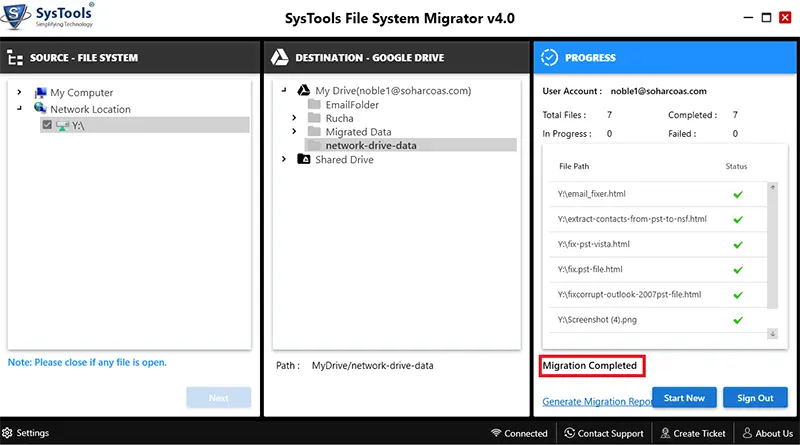Image resolution: width=800 pixels, height=445 pixels.
Task: Click the EmailFolder folder icon
Action: tap(315, 105)
